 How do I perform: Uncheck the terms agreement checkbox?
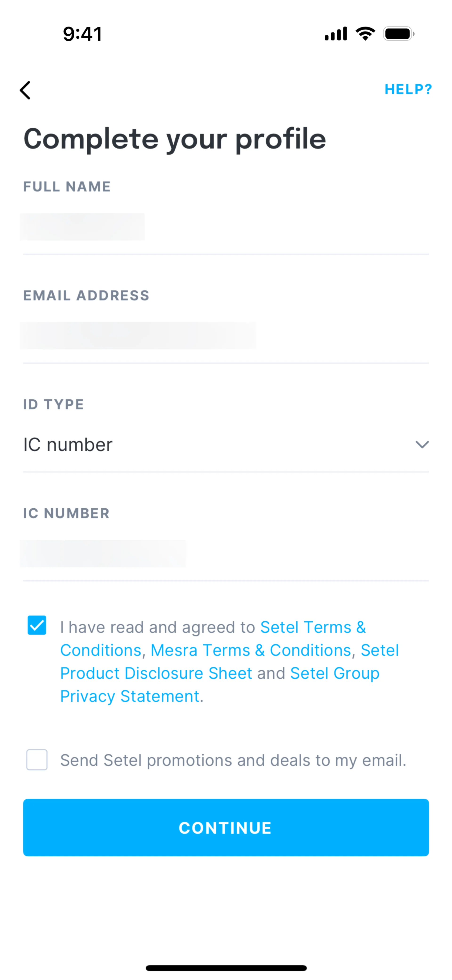point(37,625)
